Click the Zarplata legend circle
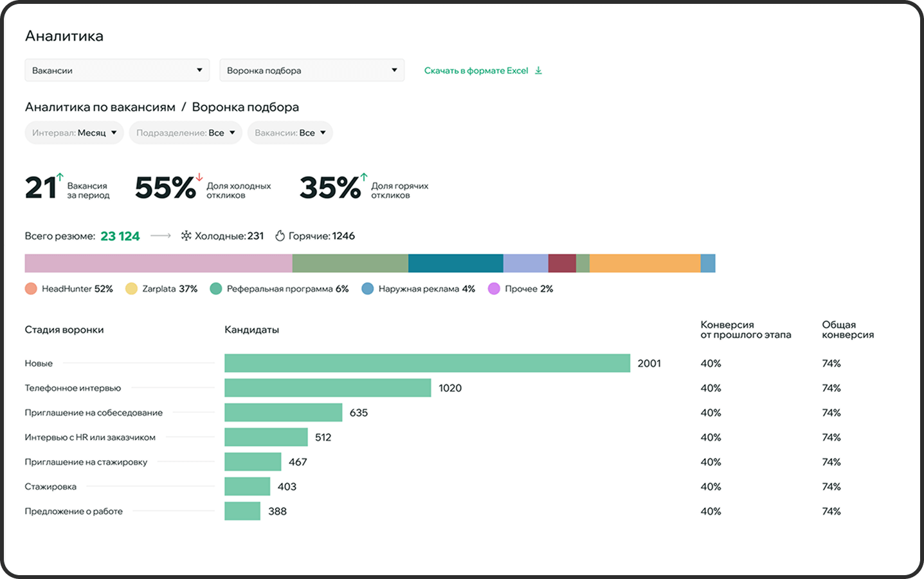Screen dimensions: 924x579 tap(131, 289)
